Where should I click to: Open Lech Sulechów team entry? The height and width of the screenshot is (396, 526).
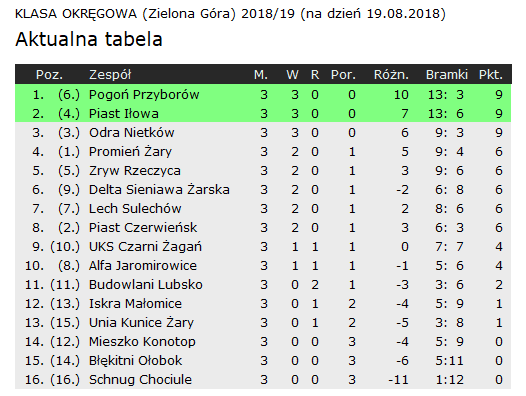(x=135, y=209)
